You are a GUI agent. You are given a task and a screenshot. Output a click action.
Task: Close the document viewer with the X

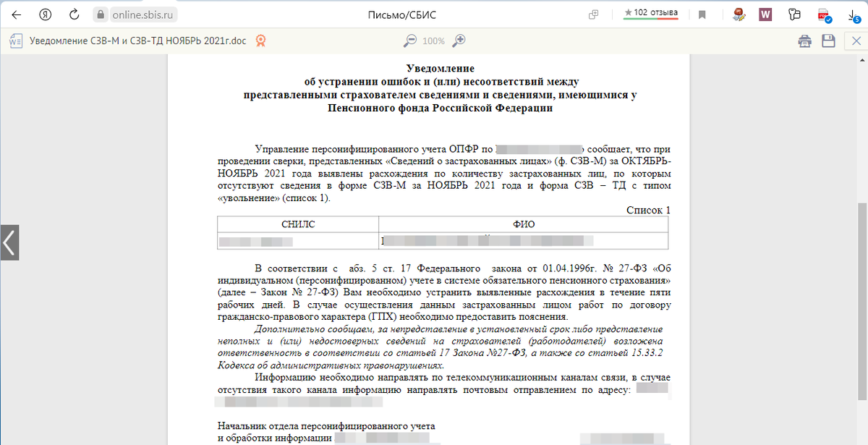tap(856, 41)
